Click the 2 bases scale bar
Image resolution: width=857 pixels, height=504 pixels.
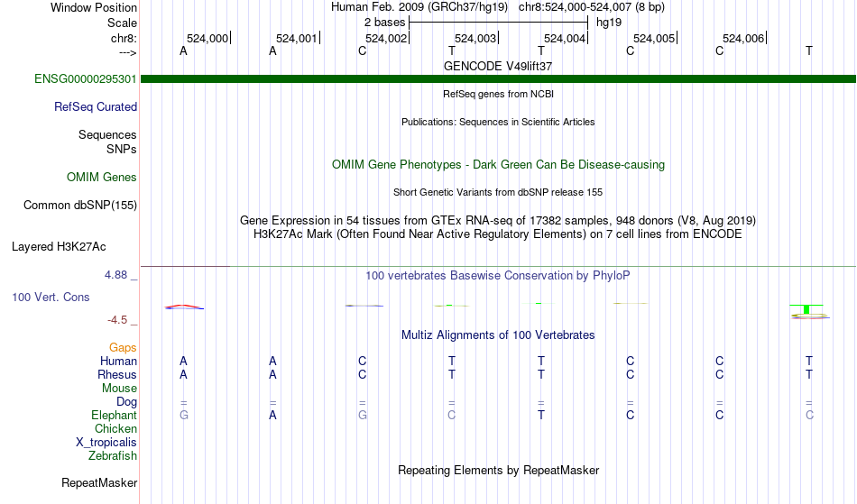(498, 23)
